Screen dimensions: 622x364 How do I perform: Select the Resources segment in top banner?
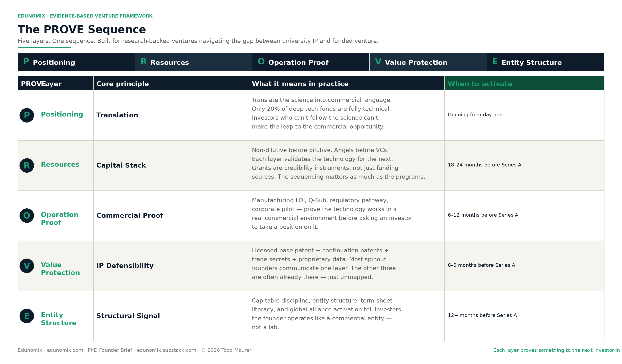193,62
